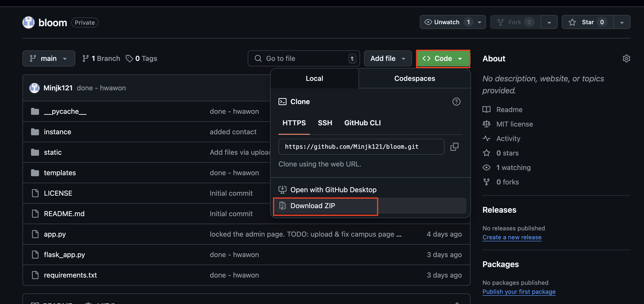
Task: Click the Minjk121 avatar next to the commit
Action: (34, 88)
